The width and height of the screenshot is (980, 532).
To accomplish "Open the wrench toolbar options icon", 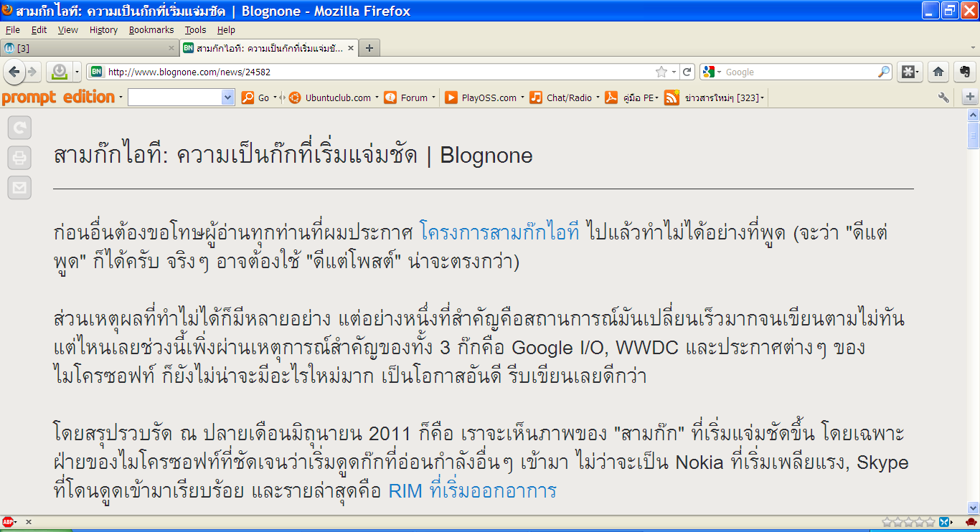I will [x=944, y=98].
